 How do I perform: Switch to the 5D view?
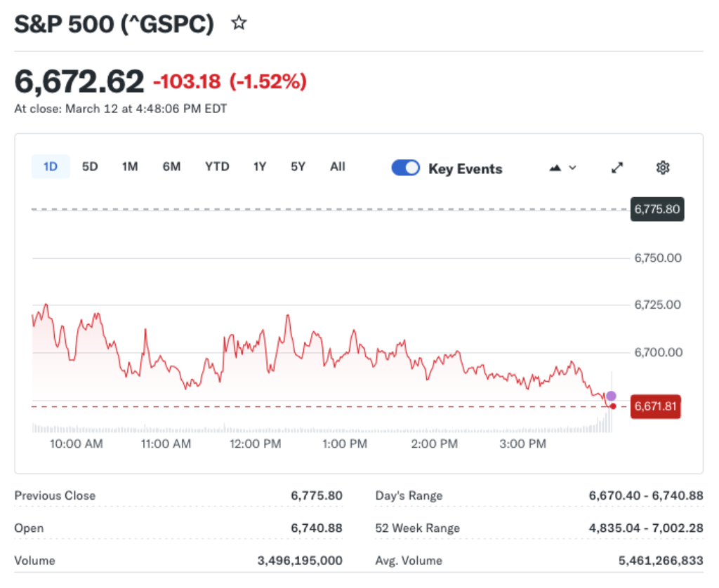[x=89, y=167]
